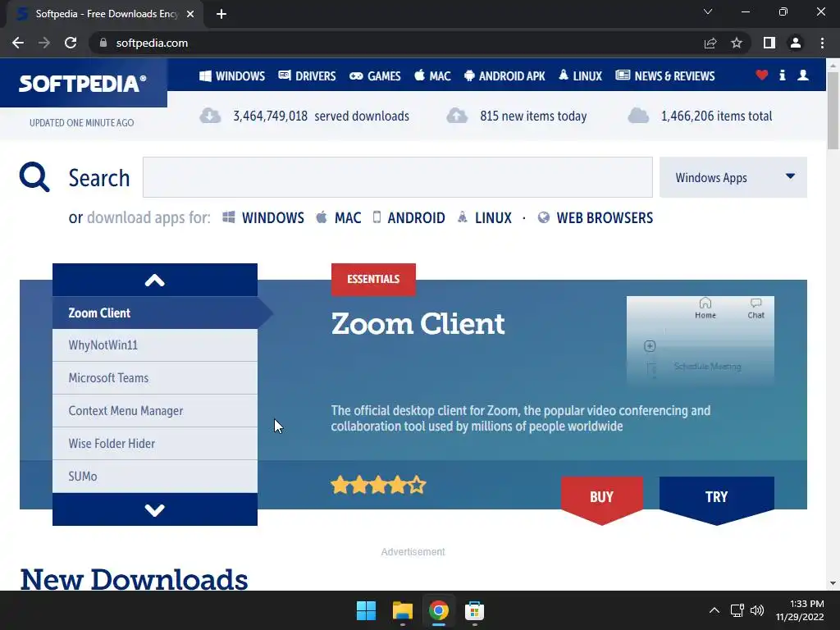Image resolution: width=840 pixels, height=630 pixels.
Task: Click the share page icon in address bar
Action: point(710,43)
